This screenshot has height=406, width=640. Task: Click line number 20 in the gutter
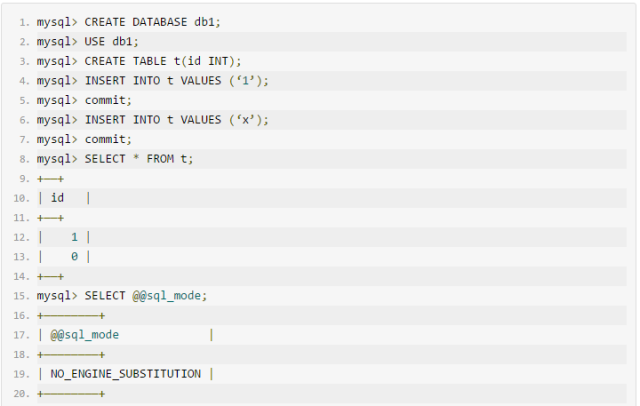click(22, 394)
